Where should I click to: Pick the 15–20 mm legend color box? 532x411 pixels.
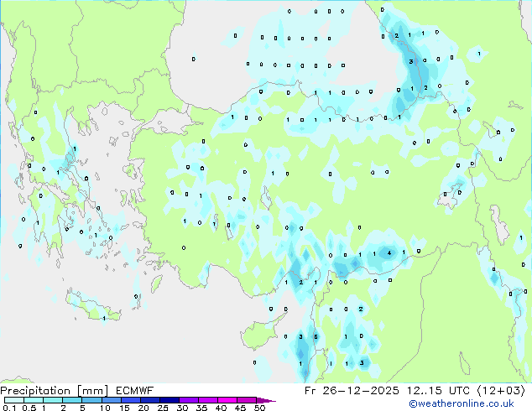pyautogui.click(x=131, y=400)
